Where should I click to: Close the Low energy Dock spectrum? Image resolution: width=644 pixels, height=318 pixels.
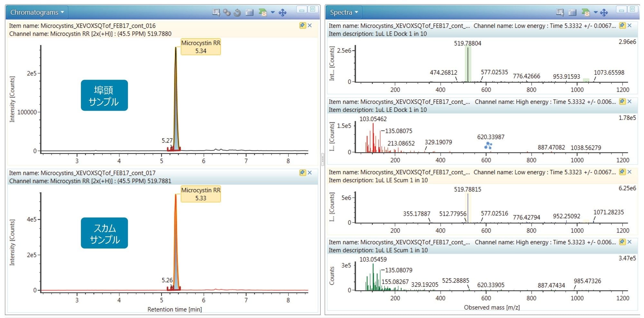[x=630, y=25]
